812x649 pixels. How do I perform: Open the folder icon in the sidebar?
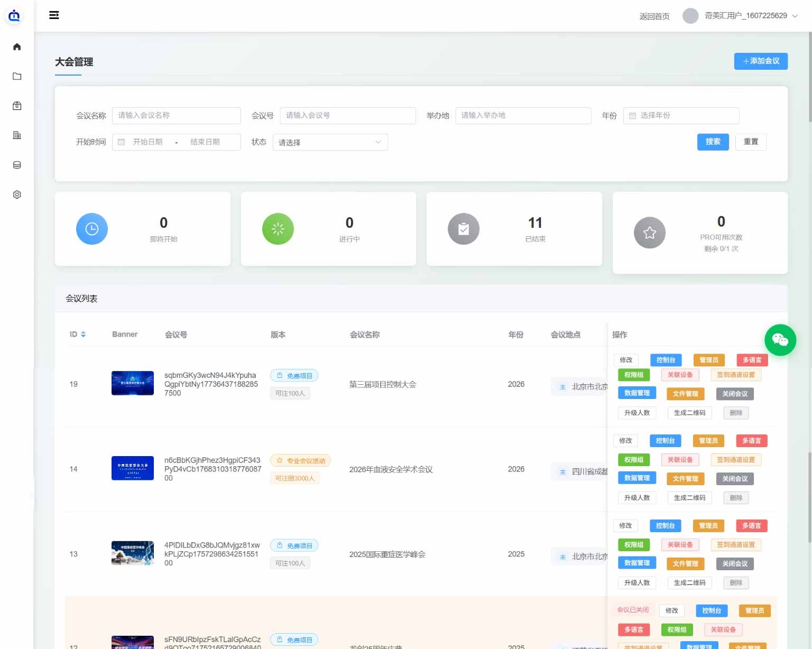pos(17,76)
